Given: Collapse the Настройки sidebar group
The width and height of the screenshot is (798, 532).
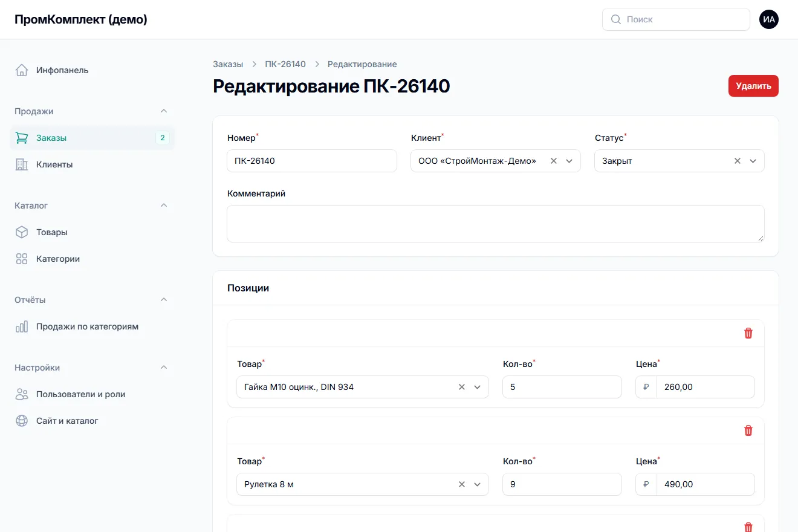Looking at the screenshot, I should [163, 368].
